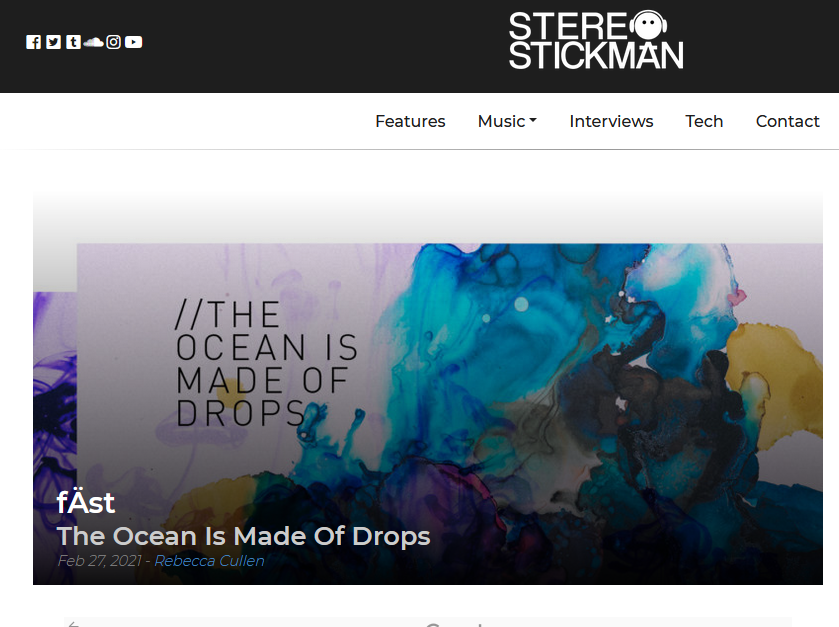This screenshot has width=839, height=627.
Task: Click the blue ink album artwork image
Action: pos(449,414)
